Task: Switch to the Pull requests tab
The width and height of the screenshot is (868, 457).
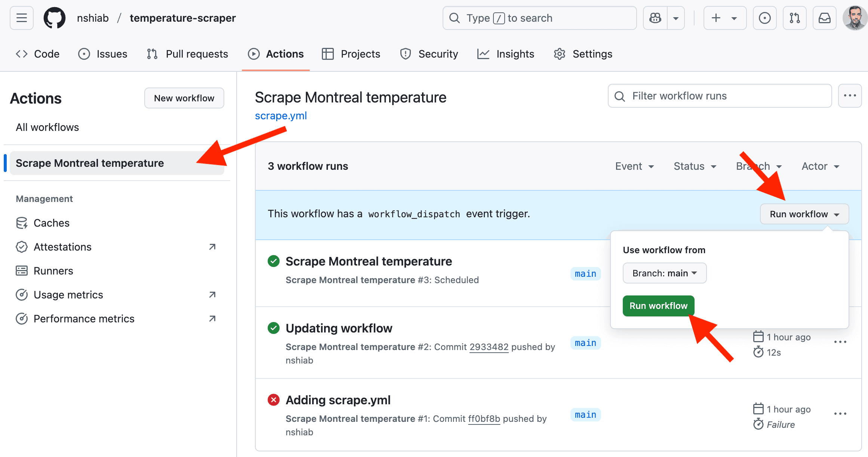Action: pyautogui.click(x=187, y=54)
